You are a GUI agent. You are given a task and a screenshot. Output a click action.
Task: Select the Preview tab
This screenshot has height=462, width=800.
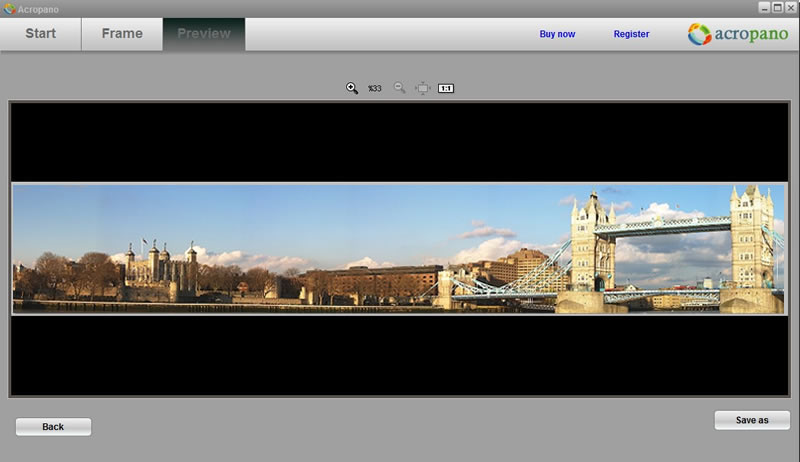tap(204, 34)
